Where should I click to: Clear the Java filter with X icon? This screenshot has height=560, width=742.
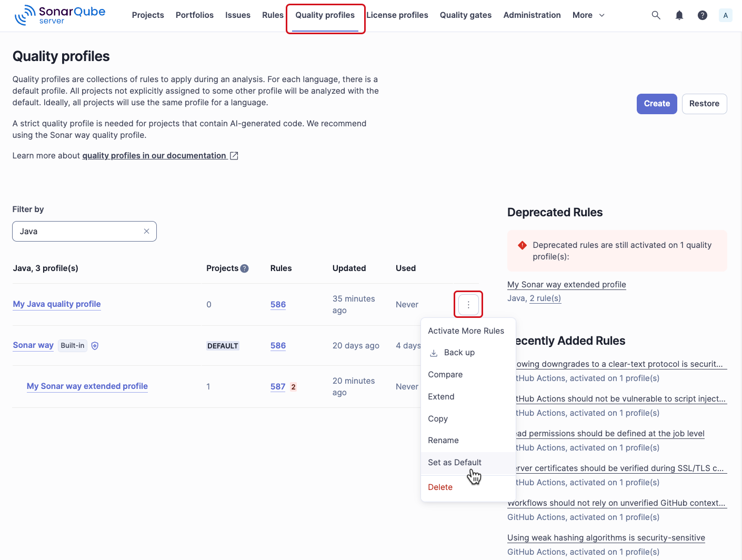pyautogui.click(x=147, y=231)
